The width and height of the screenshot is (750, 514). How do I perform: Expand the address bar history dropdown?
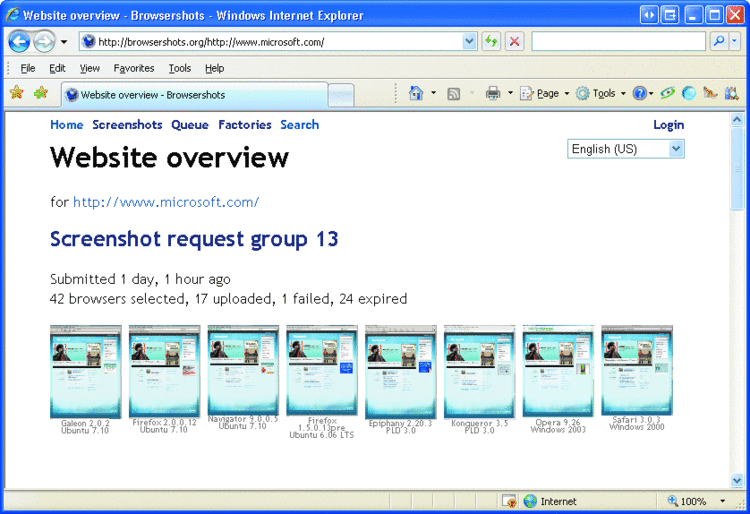(470, 42)
